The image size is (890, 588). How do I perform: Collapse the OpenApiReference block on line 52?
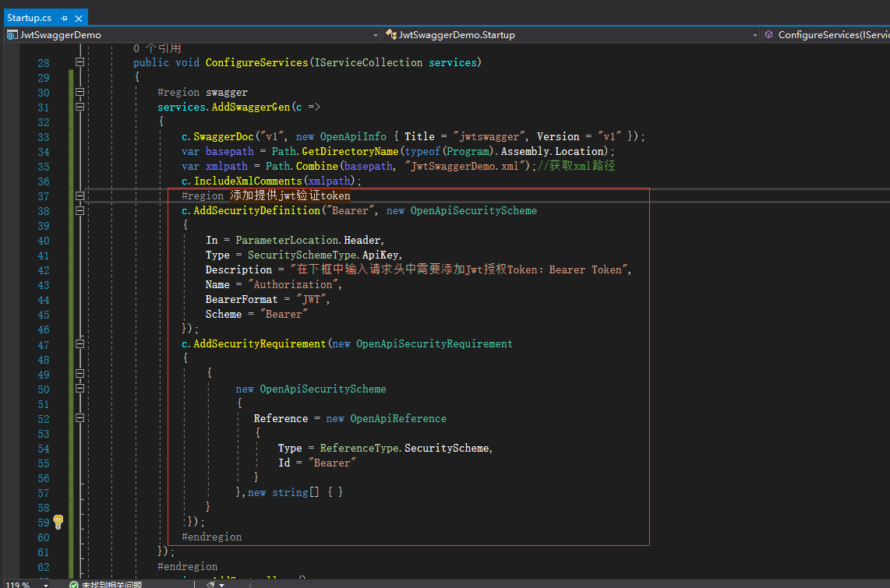coord(79,418)
